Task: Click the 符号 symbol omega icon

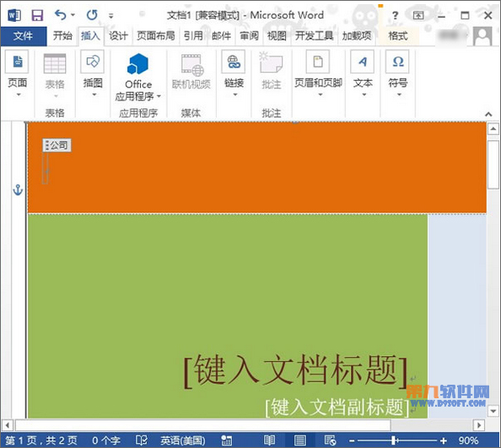Action: point(397,62)
